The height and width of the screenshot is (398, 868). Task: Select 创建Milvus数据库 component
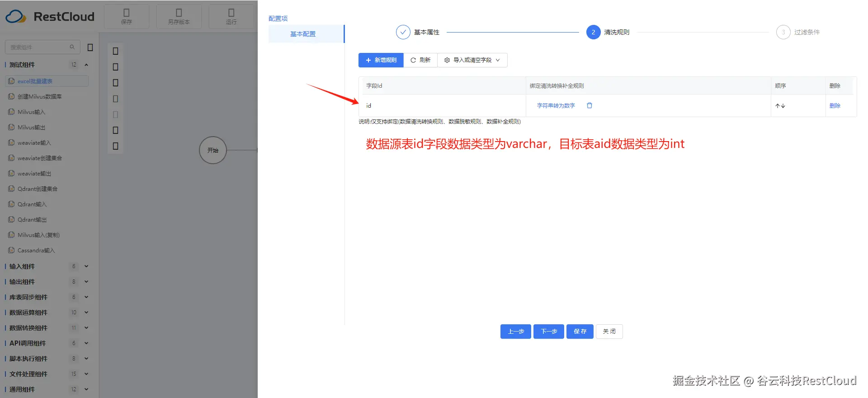pos(39,96)
